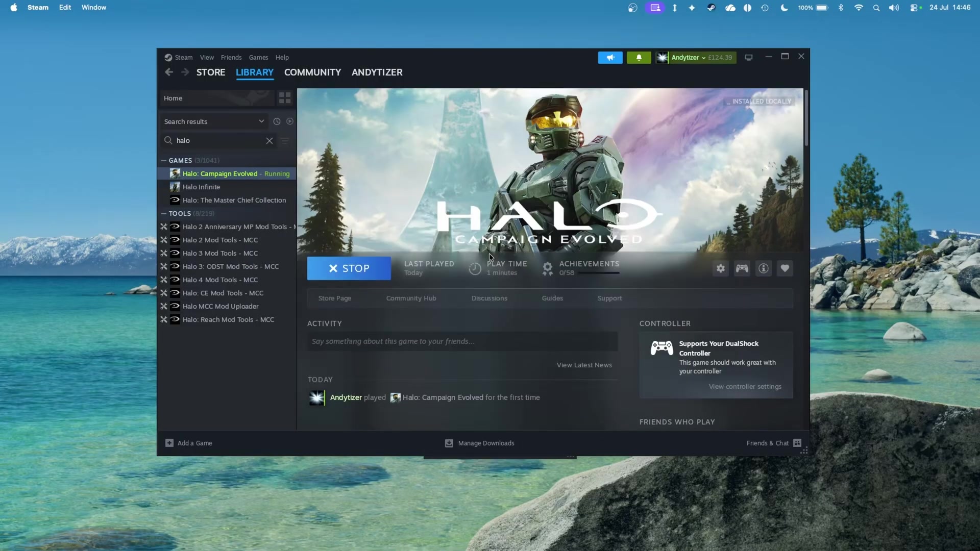
Task: Toggle sort by recent activity clock icon
Action: coord(277,121)
